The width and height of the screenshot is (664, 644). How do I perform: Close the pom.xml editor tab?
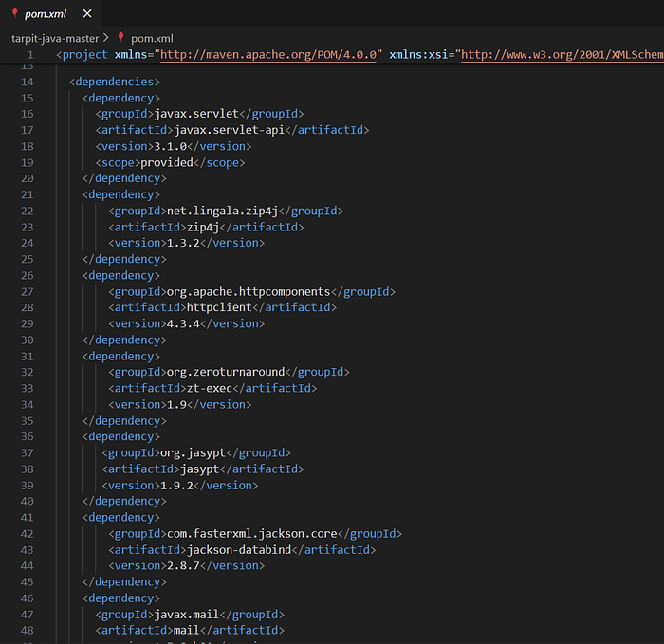tap(87, 14)
